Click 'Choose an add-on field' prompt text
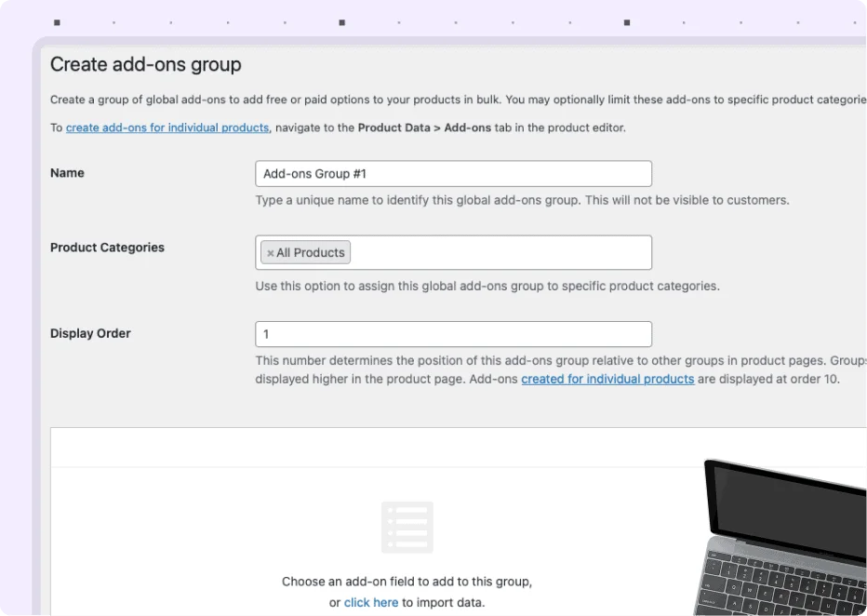The image size is (867, 616). coord(407,582)
